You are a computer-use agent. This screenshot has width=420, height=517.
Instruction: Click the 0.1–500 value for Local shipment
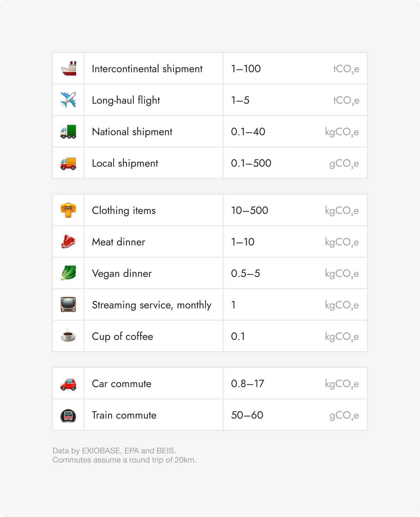(251, 163)
